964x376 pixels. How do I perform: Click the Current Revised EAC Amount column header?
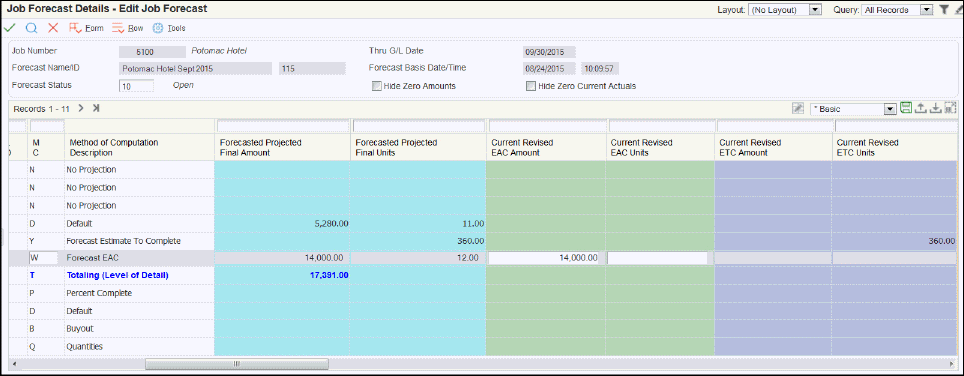tap(545, 147)
